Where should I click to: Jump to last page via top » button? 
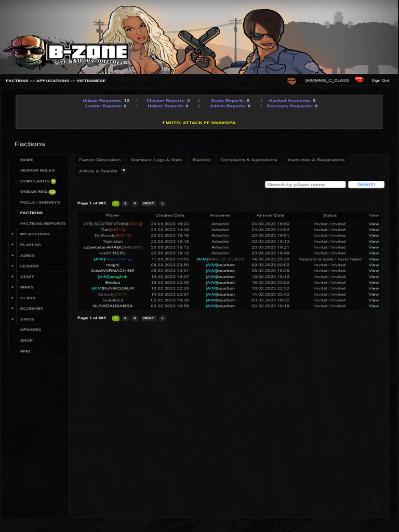(163, 204)
